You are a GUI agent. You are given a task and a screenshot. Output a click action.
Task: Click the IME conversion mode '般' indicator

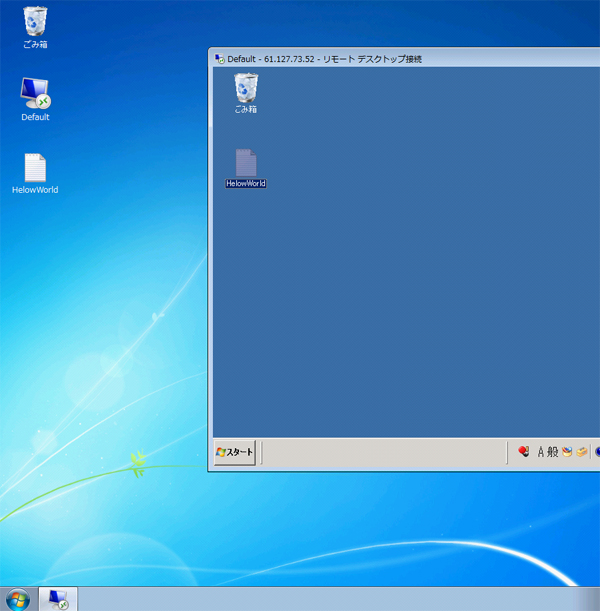552,452
